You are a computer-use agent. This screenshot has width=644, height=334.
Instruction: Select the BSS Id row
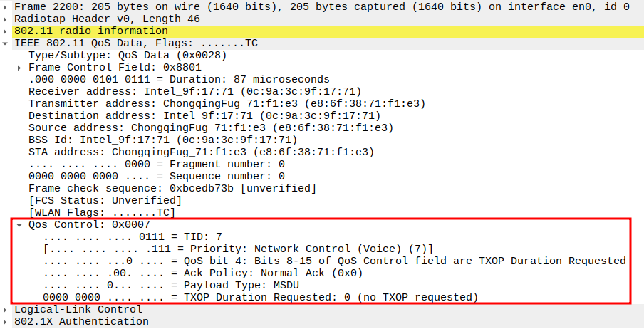[162, 140]
